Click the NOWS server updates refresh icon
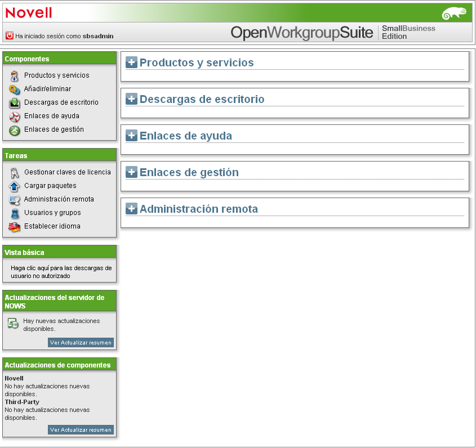This screenshot has height=448, width=476. click(x=13, y=323)
